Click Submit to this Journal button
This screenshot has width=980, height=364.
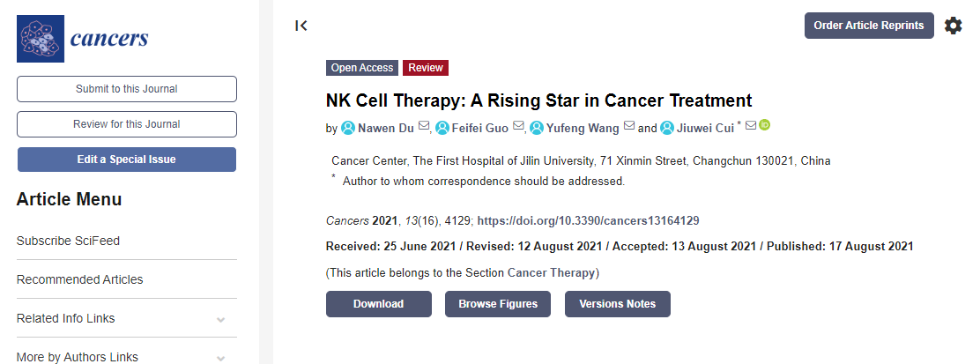tap(127, 89)
